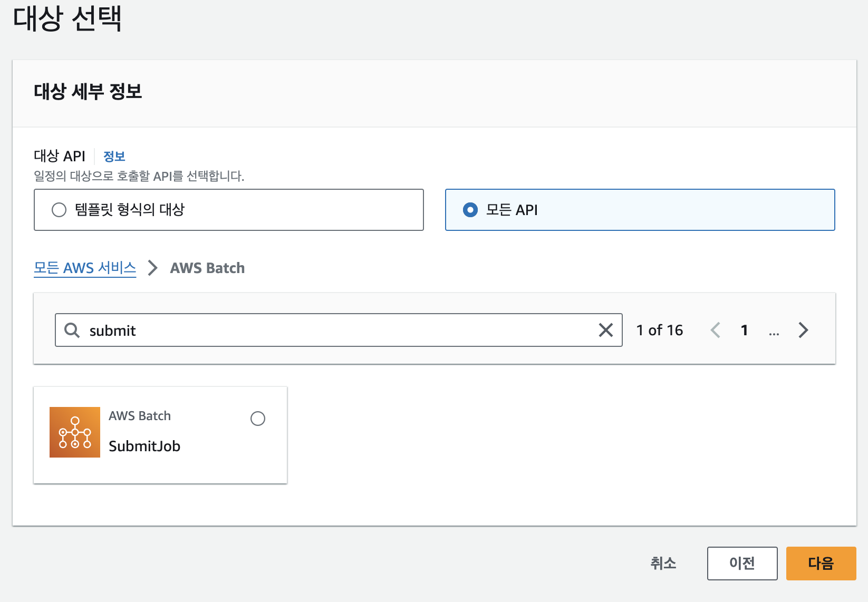Click the orange '다음' next button
The height and width of the screenshot is (602, 868).
click(821, 564)
